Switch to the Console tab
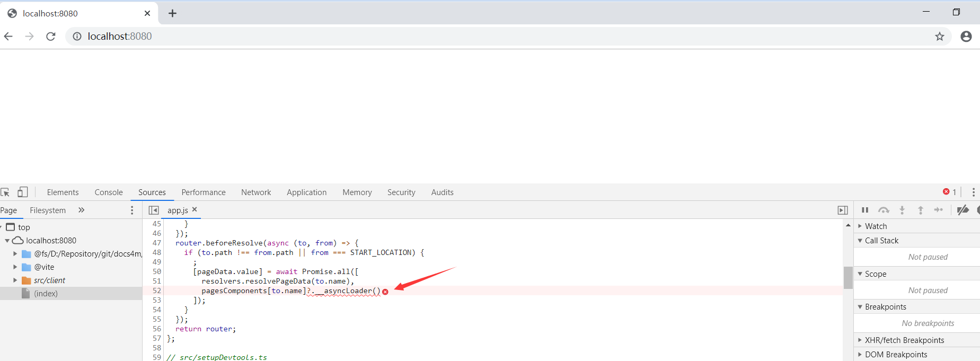The height and width of the screenshot is (361, 980). point(109,192)
